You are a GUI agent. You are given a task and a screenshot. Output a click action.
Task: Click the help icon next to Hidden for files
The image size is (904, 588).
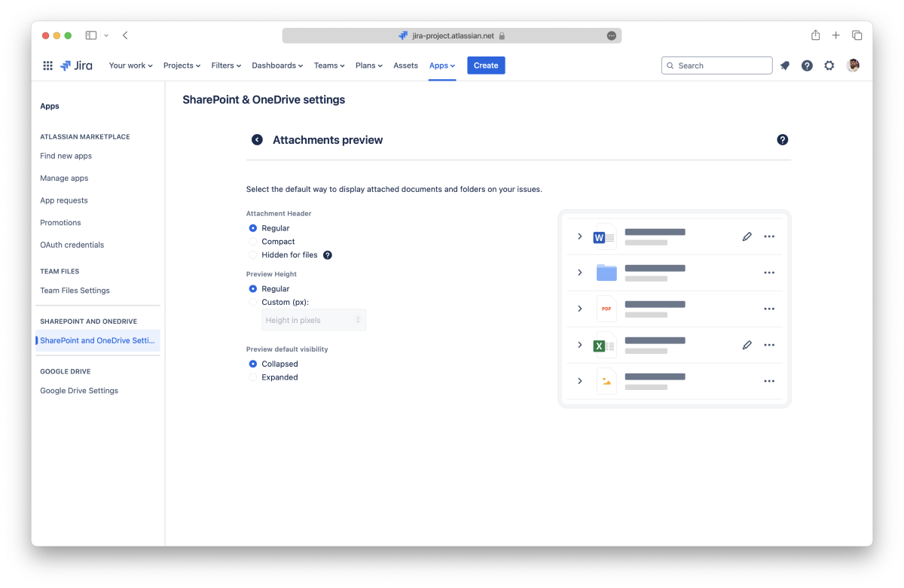[x=328, y=255]
